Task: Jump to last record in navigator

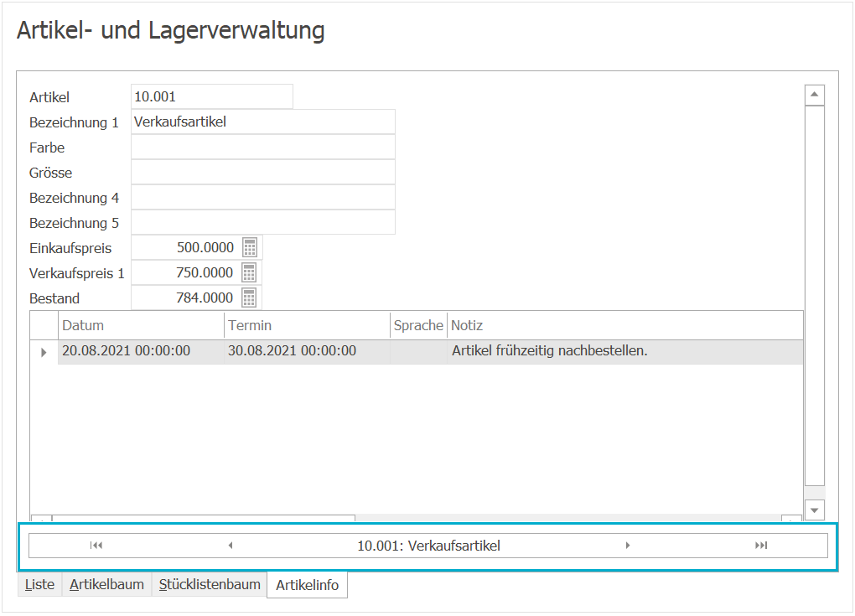Action: (x=761, y=545)
